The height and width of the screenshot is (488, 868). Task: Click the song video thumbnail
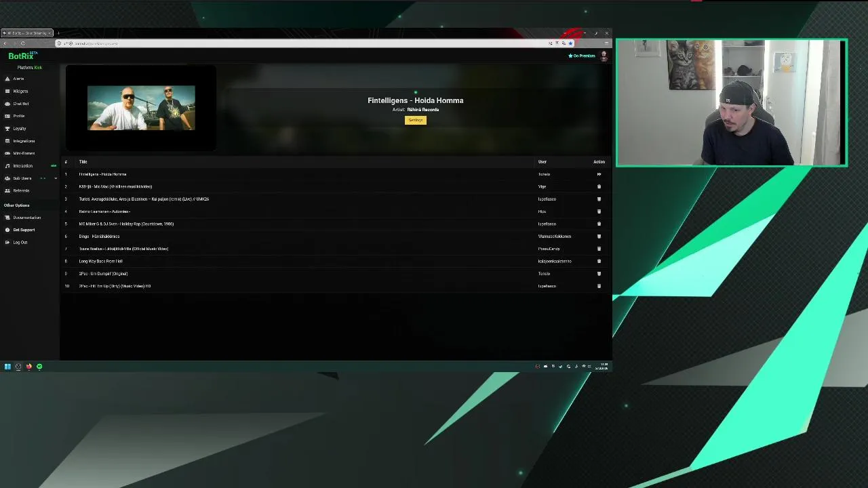(141, 108)
